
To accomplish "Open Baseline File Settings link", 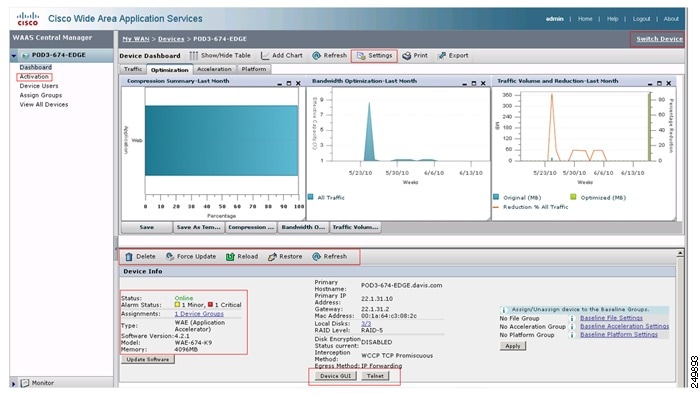I will (x=611, y=318).
